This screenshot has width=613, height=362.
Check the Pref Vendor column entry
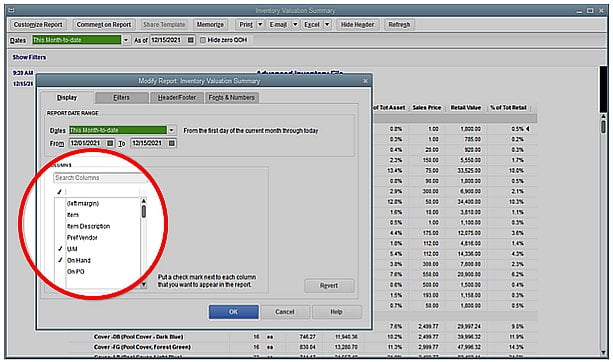[x=82, y=237]
